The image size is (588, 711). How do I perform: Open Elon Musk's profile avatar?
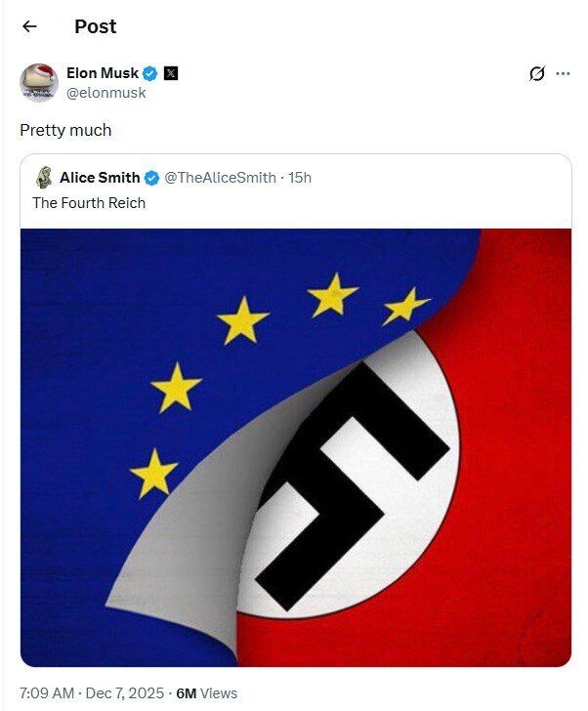[39, 82]
